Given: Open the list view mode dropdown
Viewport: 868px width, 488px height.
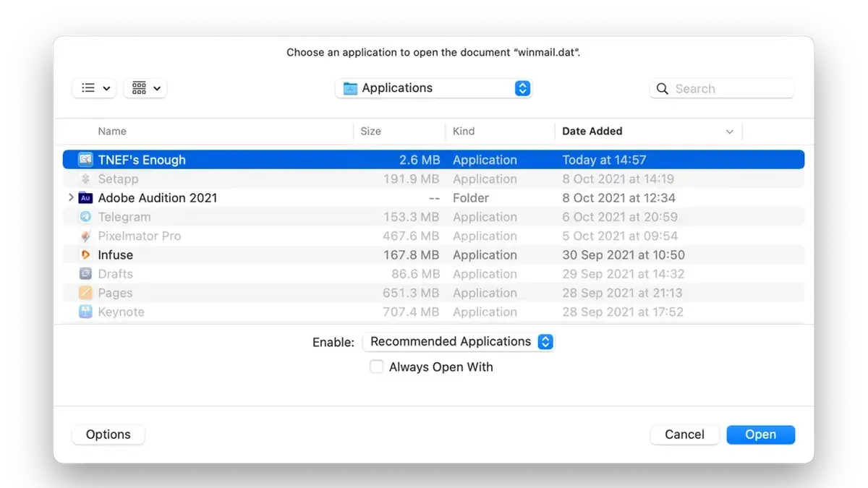Looking at the screenshot, I should pyautogui.click(x=94, y=88).
